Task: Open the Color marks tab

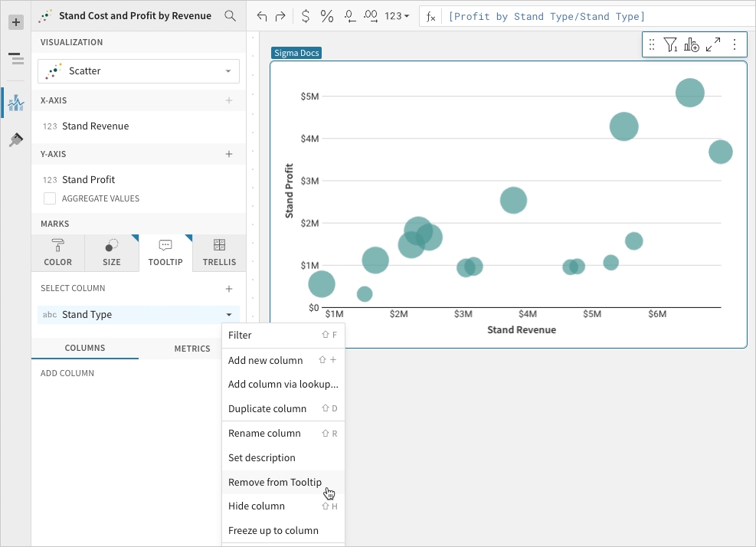Action: pyautogui.click(x=58, y=253)
